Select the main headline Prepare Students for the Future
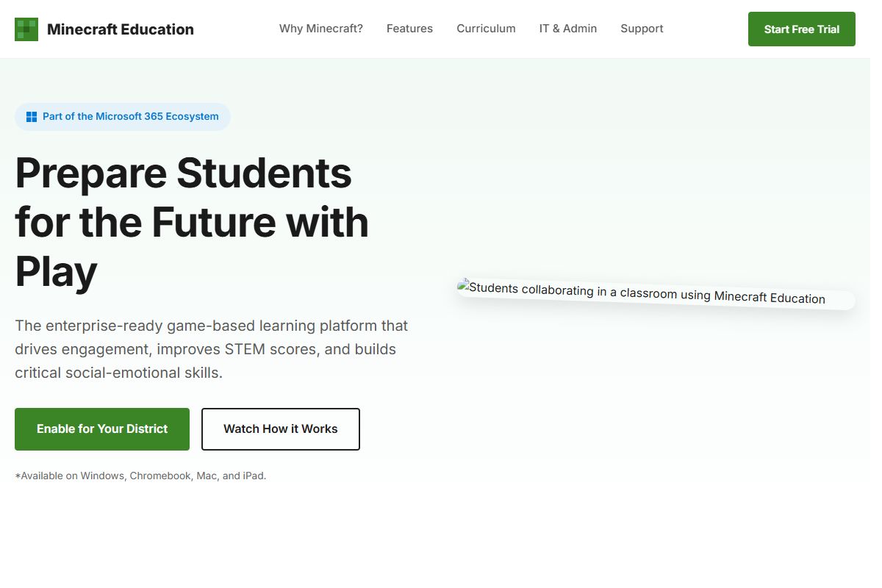Screen dimensions: 882x588 click(x=191, y=222)
